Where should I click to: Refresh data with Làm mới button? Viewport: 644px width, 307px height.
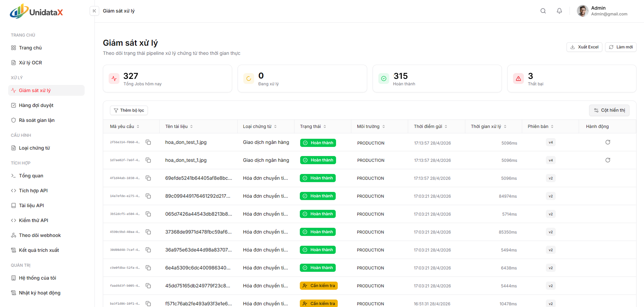[x=621, y=47]
